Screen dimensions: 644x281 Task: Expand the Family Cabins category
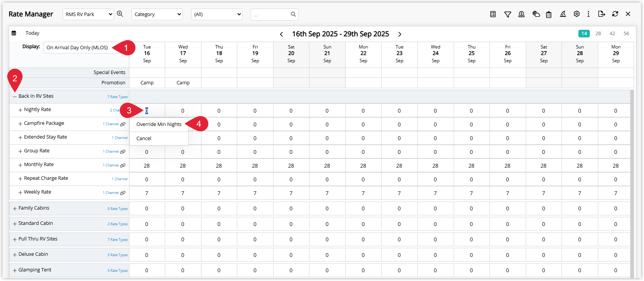15,208
